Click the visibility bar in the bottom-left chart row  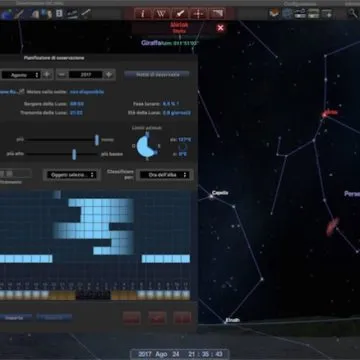(x=26, y=259)
